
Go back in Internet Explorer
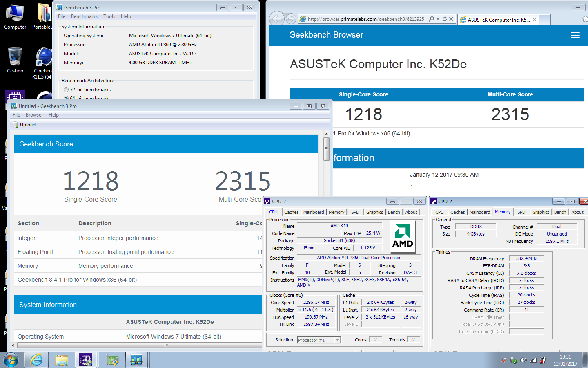[276, 19]
